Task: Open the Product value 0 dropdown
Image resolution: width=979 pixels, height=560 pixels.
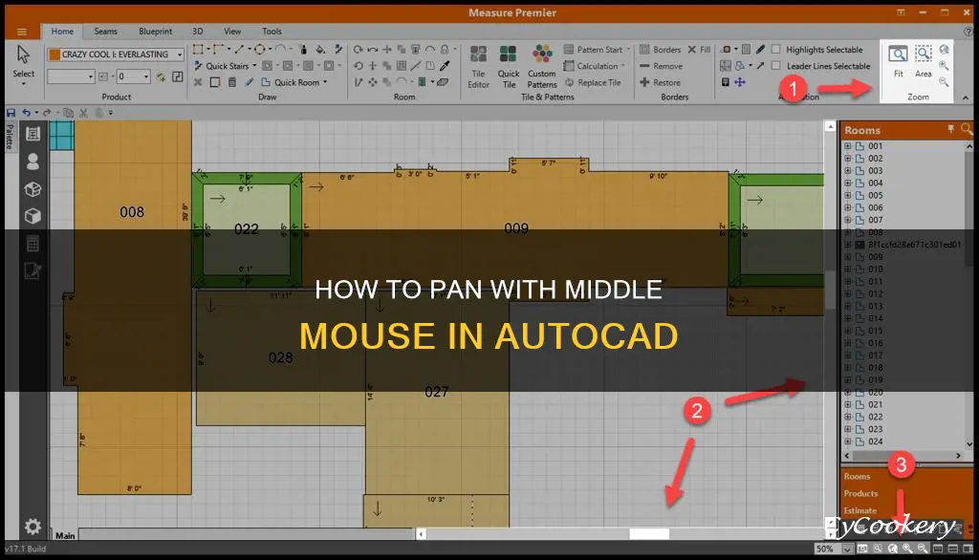Action: point(145,76)
